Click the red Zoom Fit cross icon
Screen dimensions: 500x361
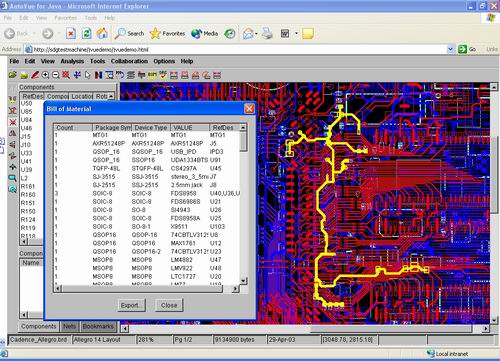66,75
